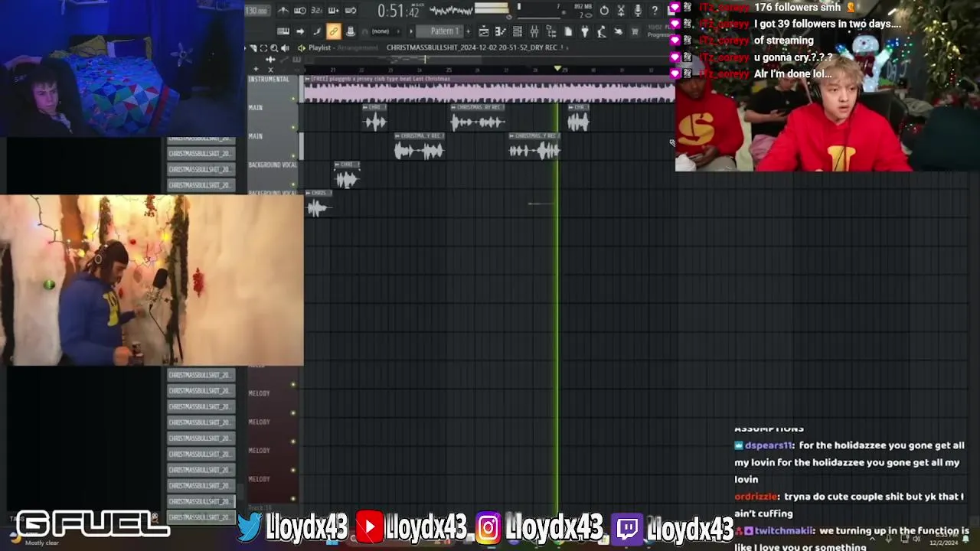Screen dimensions: 980x551
Task: Open help via the question mark icon
Action: tap(655, 11)
